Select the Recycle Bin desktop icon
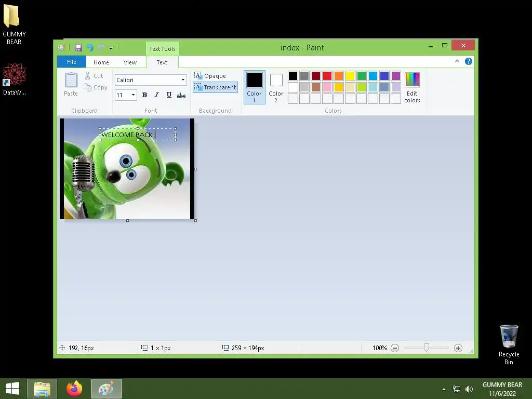This screenshot has width=532, height=399. pyautogui.click(x=509, y=344)
